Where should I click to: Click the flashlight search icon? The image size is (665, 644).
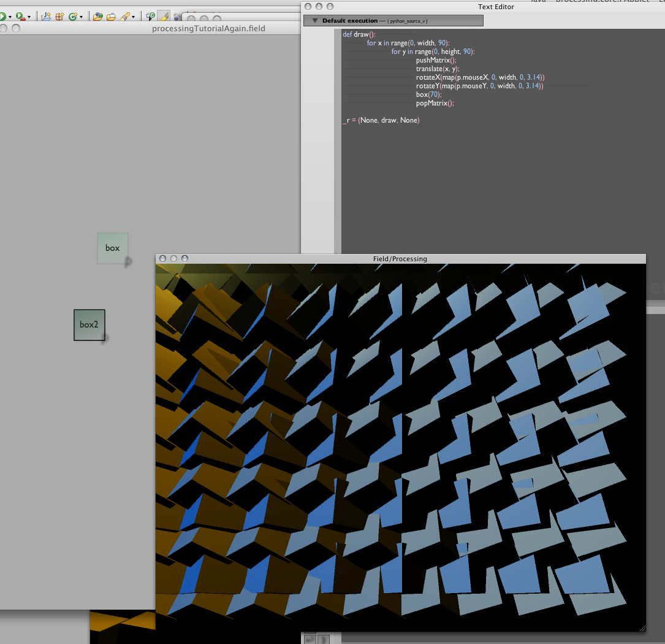click(x=124, y=17)
